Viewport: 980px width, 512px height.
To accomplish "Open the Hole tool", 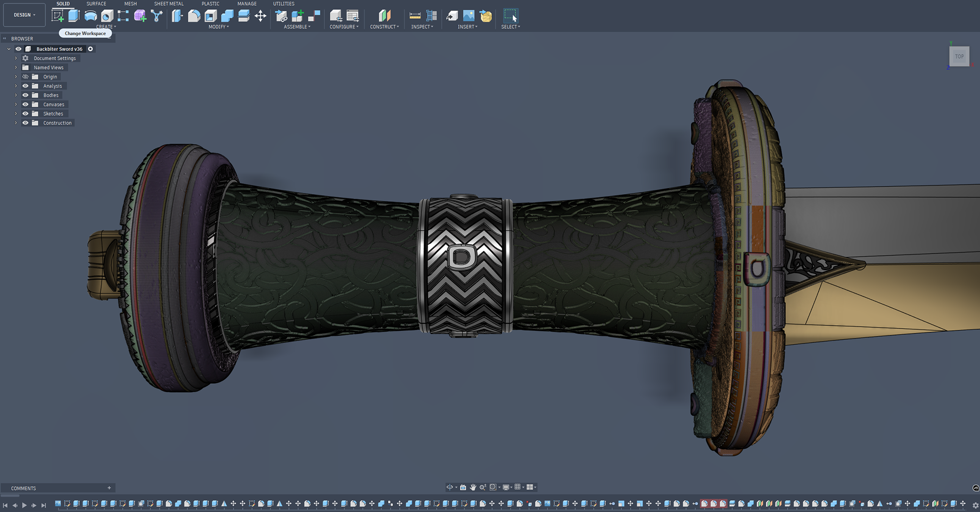I will [x=107, y=15].
